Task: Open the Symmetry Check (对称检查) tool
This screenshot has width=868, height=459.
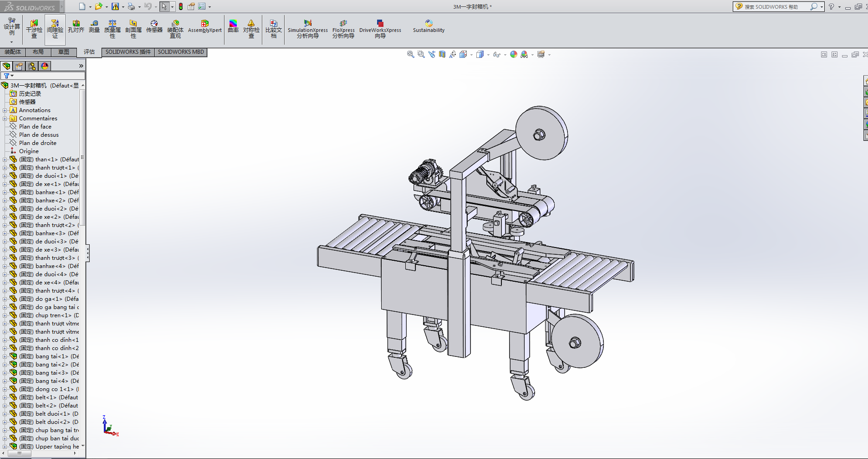Action: [251, 28]
